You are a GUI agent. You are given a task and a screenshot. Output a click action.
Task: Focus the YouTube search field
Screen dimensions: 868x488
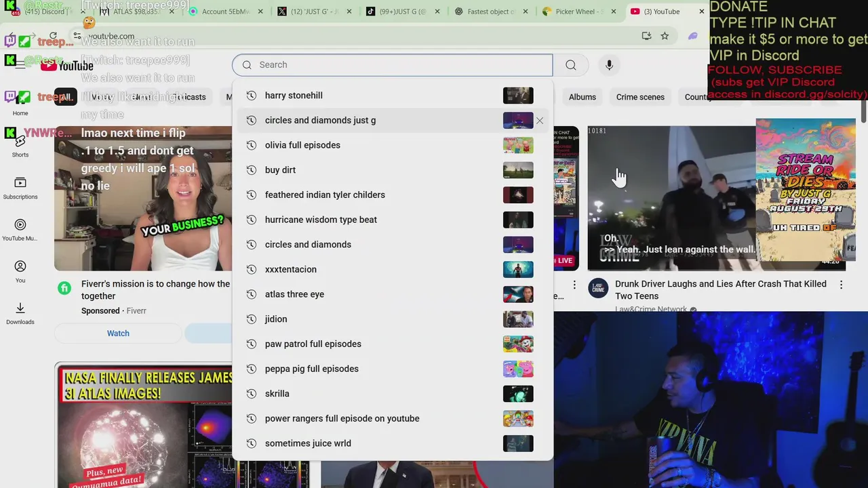tap(392, 65)
